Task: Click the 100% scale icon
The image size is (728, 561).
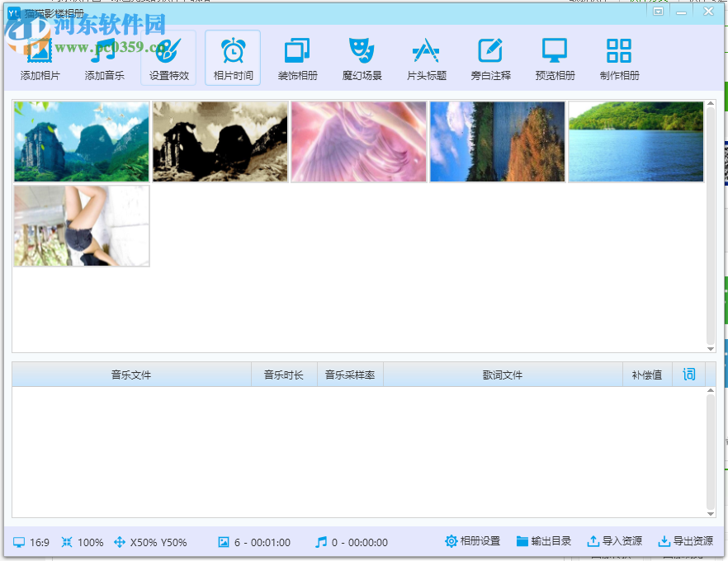Action: pyautogui.click(x=67, y=542)
